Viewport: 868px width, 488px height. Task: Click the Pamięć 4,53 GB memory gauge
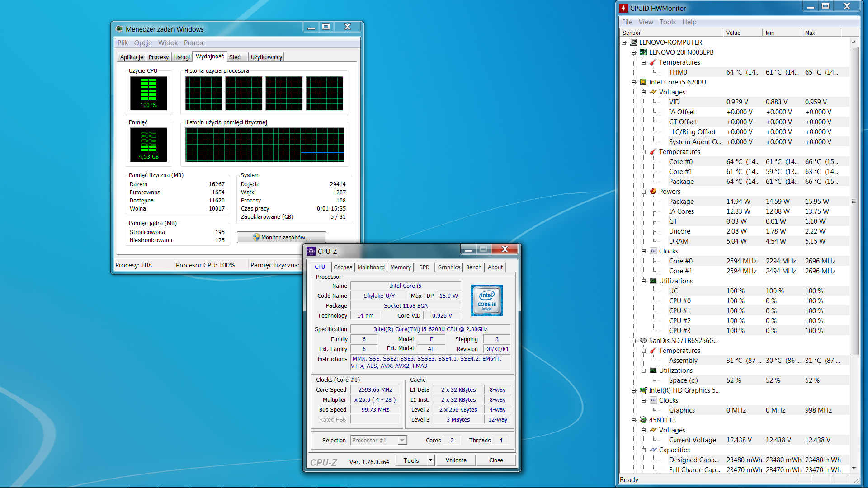pyautogui.click(x=148, y=145)
